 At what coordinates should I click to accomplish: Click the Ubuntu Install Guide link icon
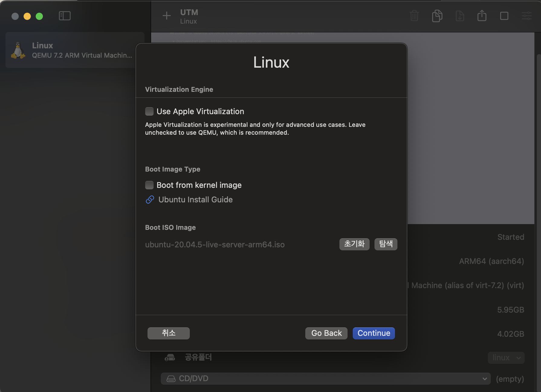pyautogui.click(x=150, y=200)
